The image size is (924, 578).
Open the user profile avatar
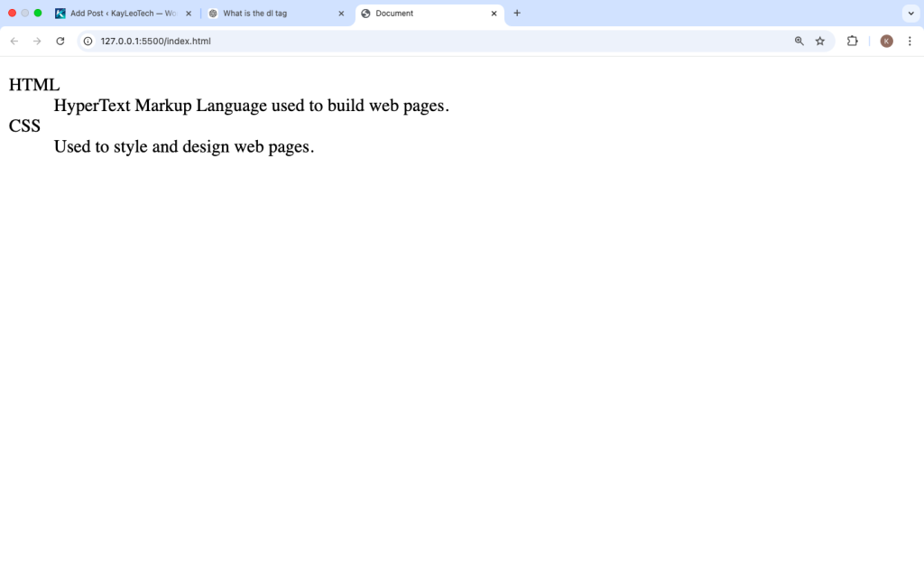pyautogui.click(x=886, y=41)
